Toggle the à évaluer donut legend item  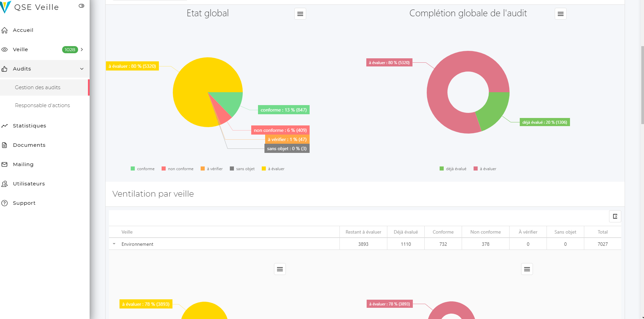point(485,169)
